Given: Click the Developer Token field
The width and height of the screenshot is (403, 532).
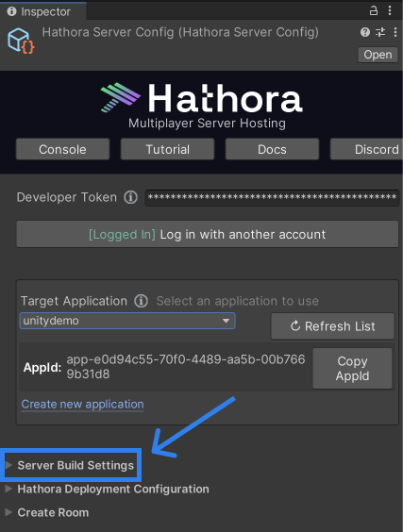Looking at the screenshot, I should click(272, 197).
